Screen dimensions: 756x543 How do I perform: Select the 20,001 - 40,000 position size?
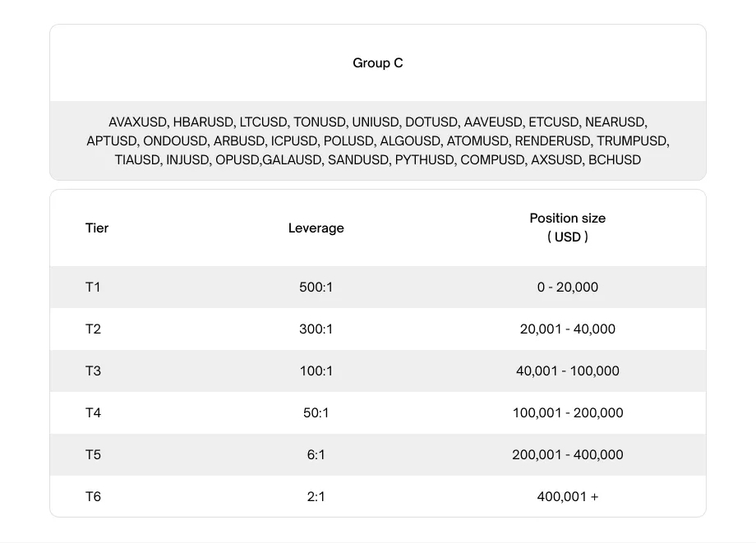click(x=568, y=329)
